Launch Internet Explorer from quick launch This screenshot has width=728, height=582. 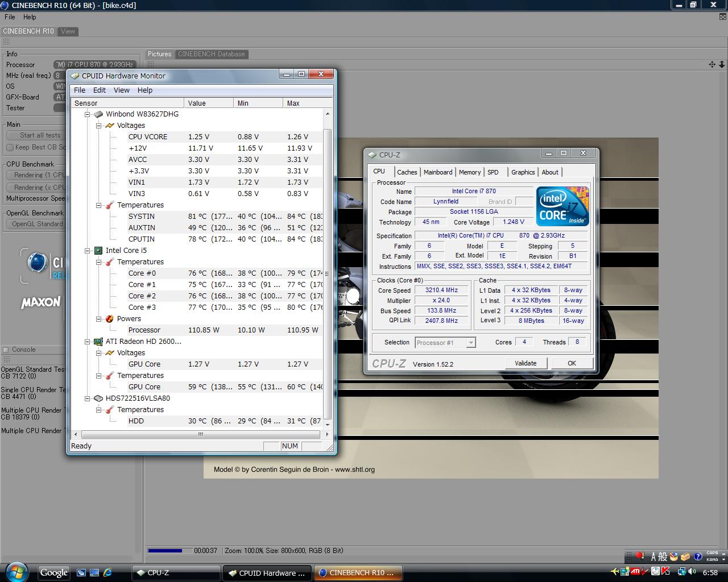tap(107, 573)
